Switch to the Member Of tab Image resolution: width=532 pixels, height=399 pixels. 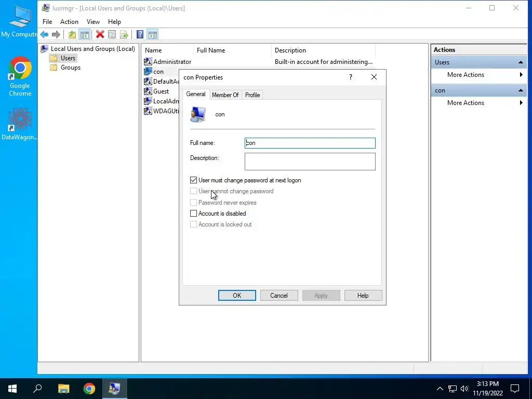click(x=225, y=95)
